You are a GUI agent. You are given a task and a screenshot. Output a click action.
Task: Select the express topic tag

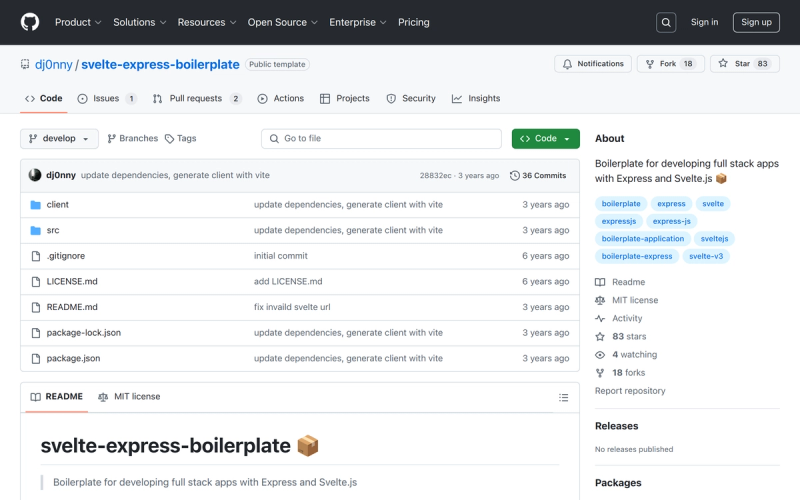point(671,204)
